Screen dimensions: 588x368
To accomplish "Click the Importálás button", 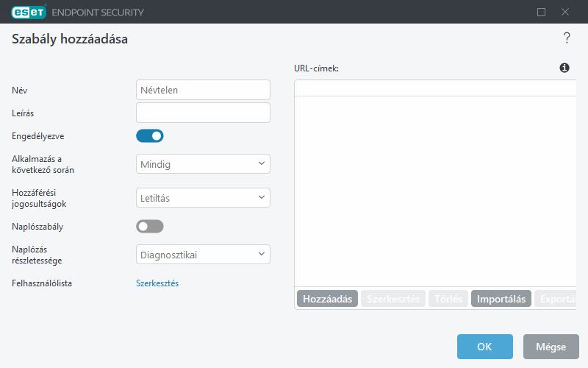I will coord(501,299).
